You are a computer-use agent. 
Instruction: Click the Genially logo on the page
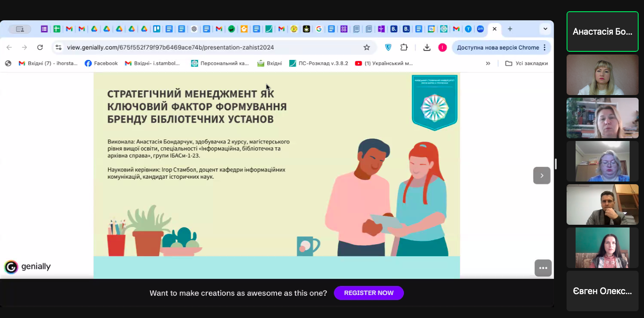(x=28, y=267)
